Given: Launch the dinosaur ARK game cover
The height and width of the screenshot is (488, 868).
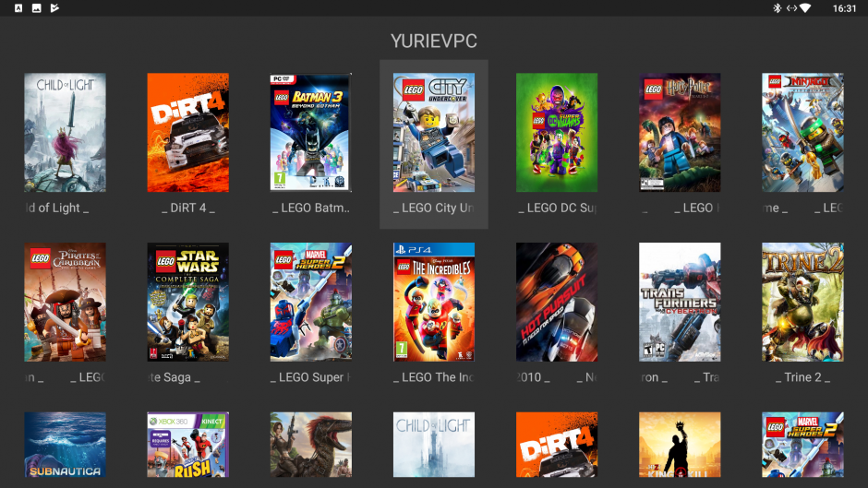Looking at the screenshot, I should point(310,445).
